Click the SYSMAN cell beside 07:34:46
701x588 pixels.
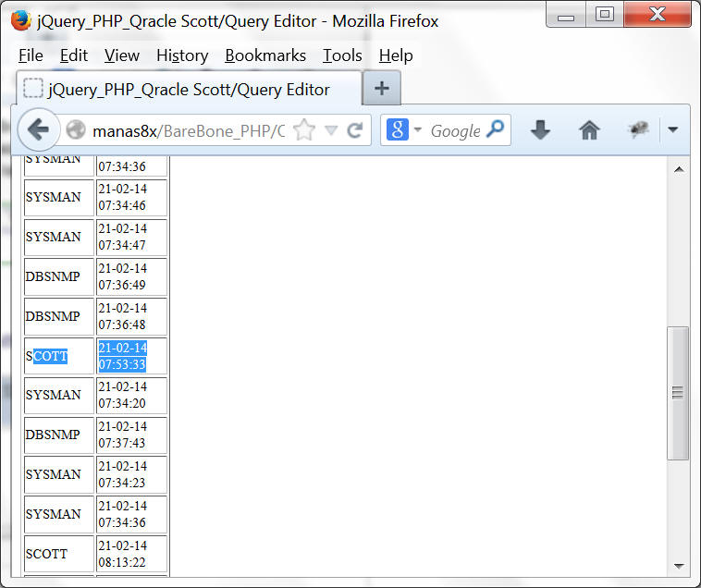tap(59, 198)
